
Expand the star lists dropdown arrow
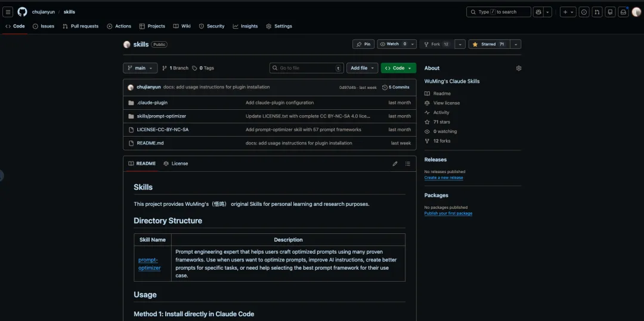point(516,44)
